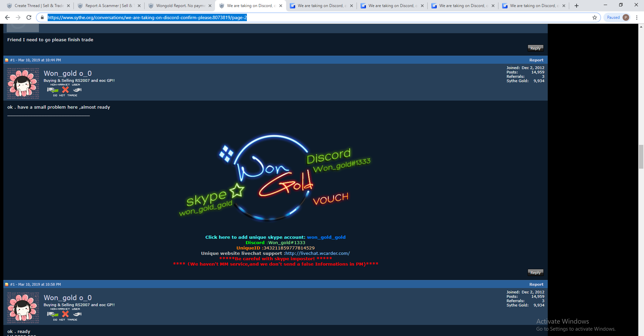Close the Create Thread tab
This screenshot has height=336, width=644.
tap(68, 6)
